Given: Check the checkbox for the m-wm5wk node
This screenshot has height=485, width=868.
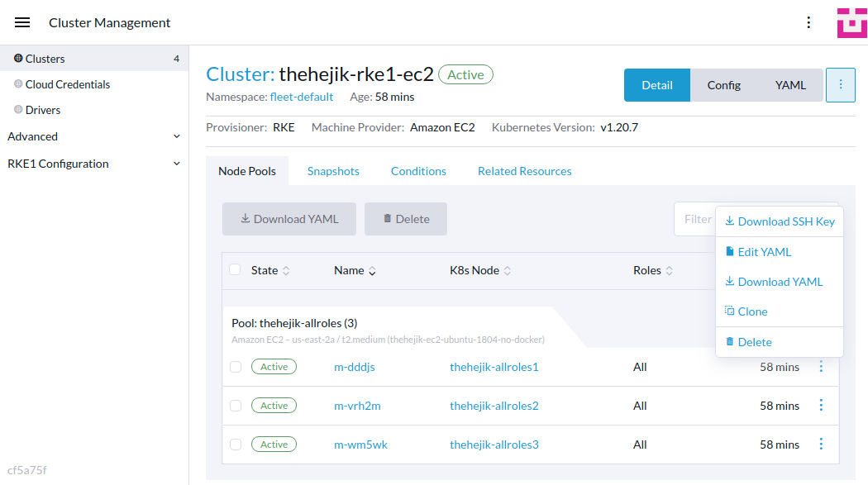Looking at the screenshot, I should [x=235, y=444].
